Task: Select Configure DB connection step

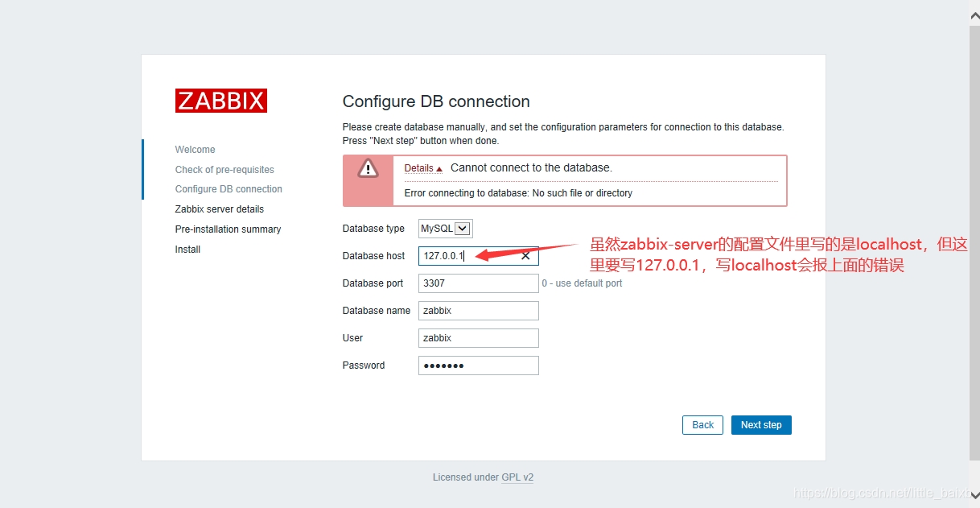Action: point(229,189)
